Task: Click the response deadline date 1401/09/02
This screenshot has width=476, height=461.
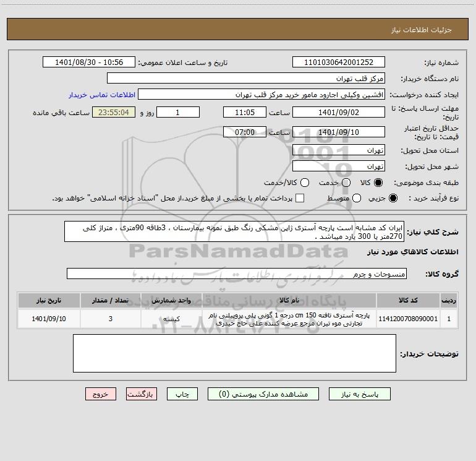Action: pos(339,112)
